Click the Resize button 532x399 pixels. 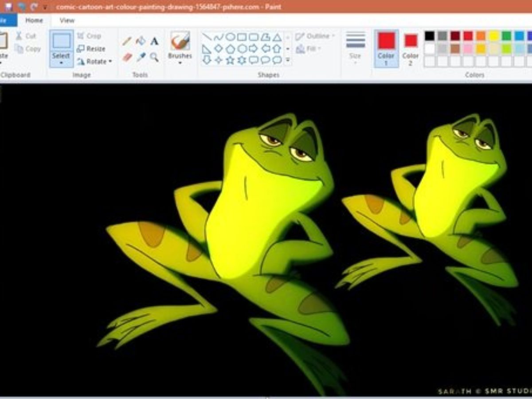click(x=91, y=49)
